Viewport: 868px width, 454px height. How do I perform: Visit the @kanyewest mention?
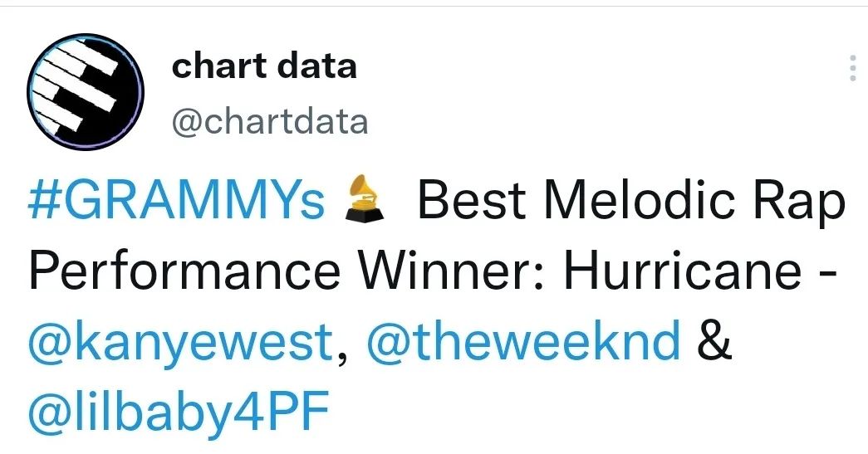[x=182, y=341]
